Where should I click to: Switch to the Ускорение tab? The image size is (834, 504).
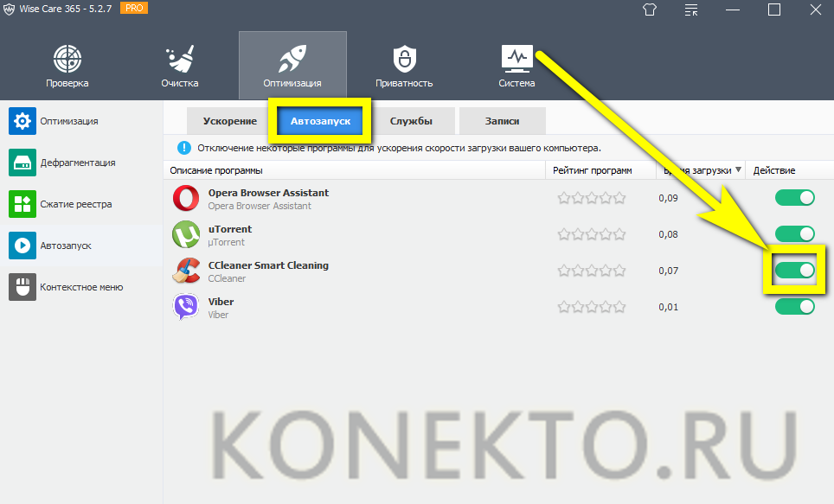click(x=229, y=121)
